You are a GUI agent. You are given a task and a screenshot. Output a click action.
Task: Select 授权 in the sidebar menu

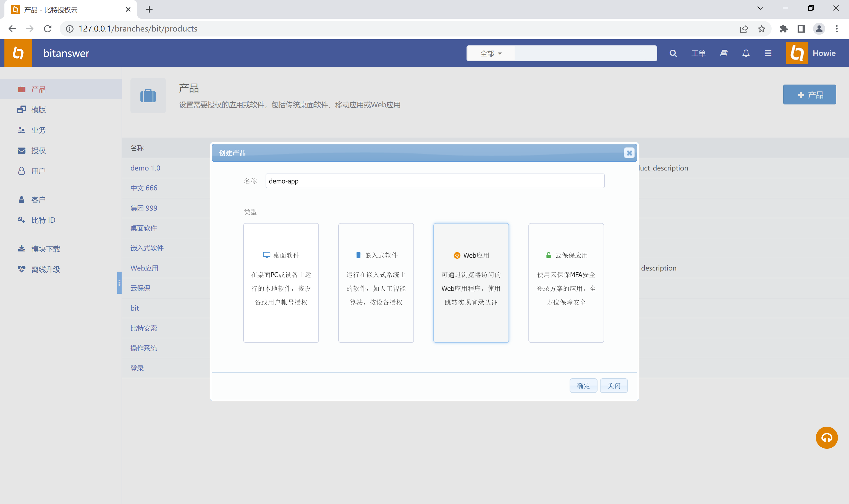(x=38, y=150)
